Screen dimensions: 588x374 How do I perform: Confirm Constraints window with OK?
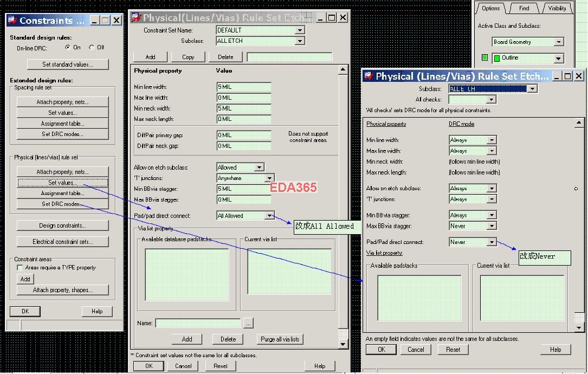tap(25, 311)
